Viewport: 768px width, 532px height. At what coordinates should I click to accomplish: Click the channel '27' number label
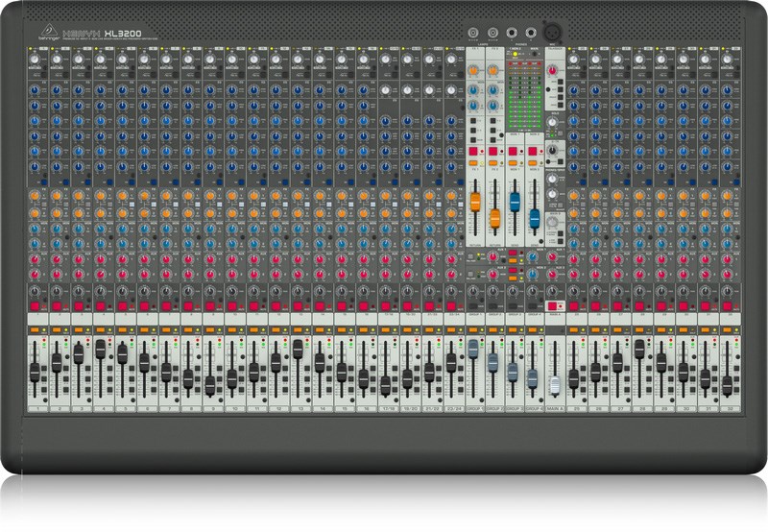[620, 408]
